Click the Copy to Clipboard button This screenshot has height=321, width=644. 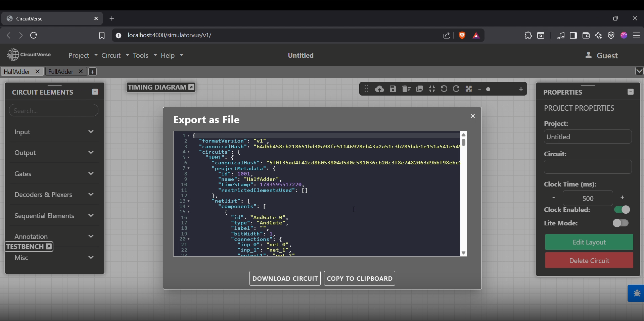pyautogui.click(x=360, y=279)
